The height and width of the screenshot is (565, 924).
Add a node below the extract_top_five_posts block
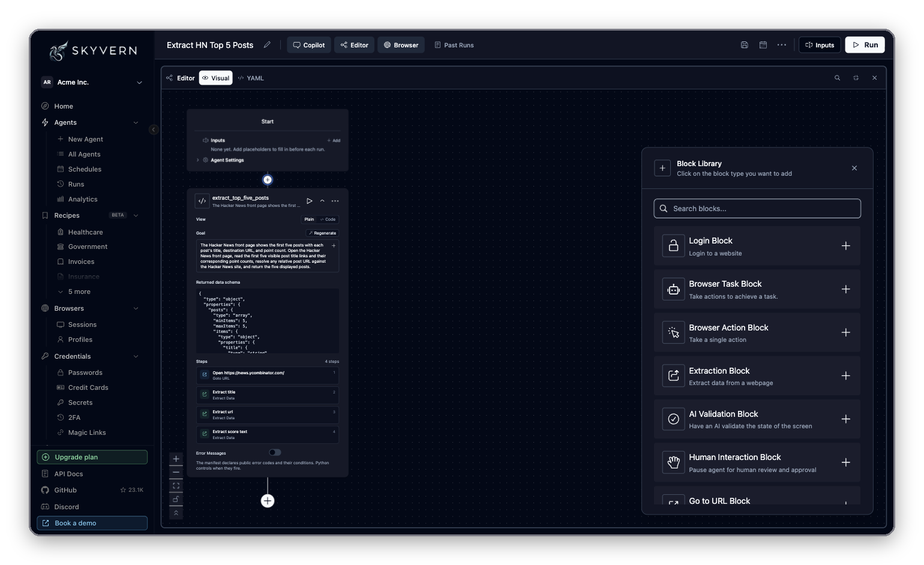point(268,501)
